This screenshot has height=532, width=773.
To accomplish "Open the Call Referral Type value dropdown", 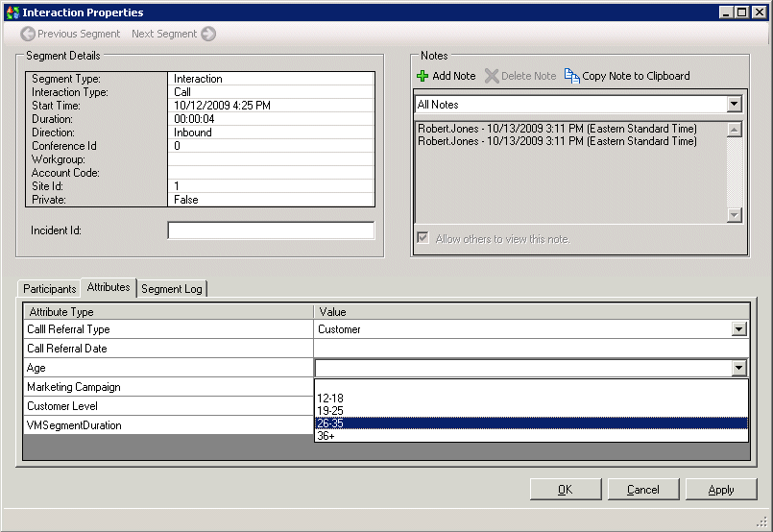I will pyautogui.click(x=737, y=329).
